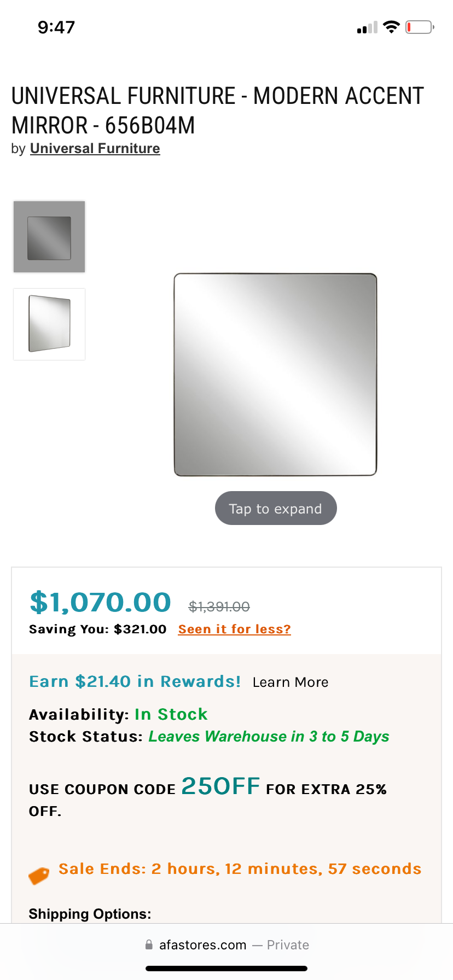Tap the $1,070.00 sale price

point(100,602)
